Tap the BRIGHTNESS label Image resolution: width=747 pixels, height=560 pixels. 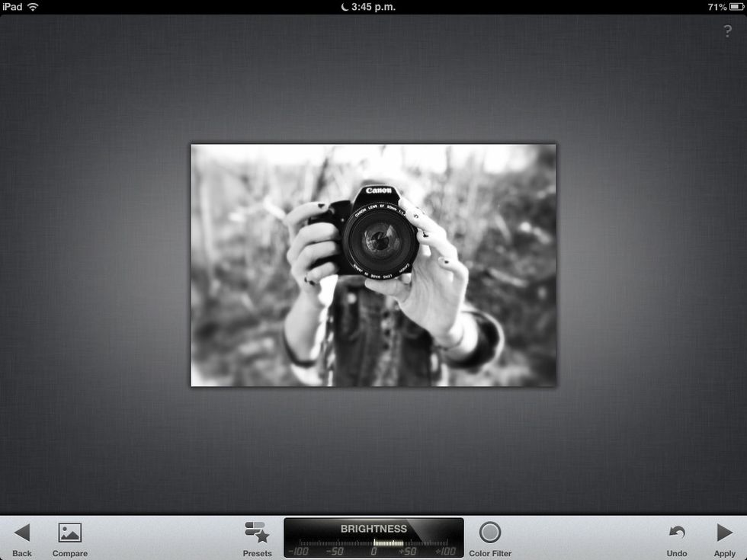point(373,529)
